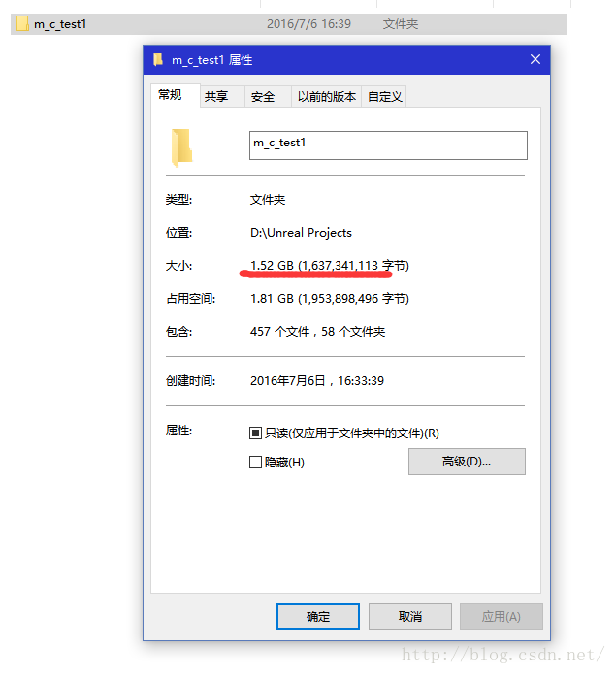Click the 取消 button
616x674 pixels.
tap(410, 617)
